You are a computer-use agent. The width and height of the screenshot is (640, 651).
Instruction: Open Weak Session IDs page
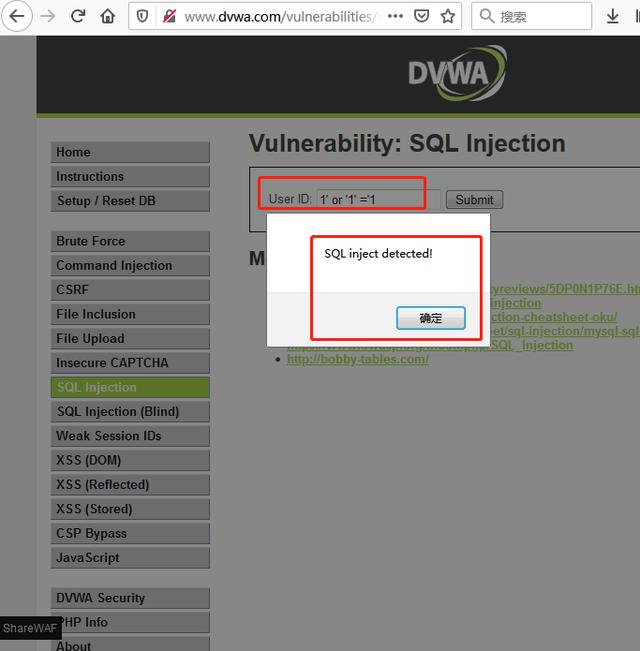tap(130, 436)
